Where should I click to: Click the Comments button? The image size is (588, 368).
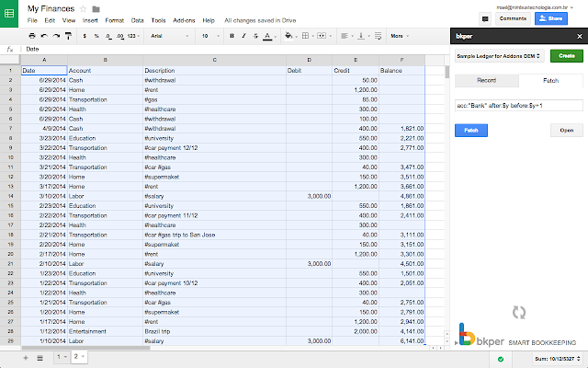513,18
